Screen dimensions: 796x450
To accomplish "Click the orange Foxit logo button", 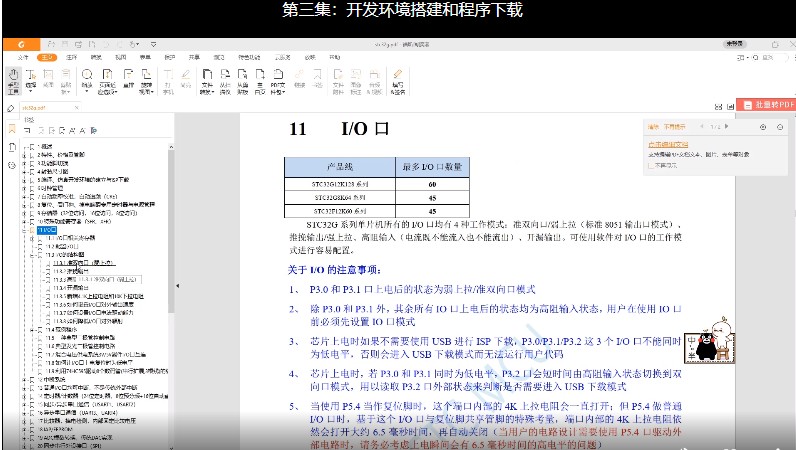I will coord(21,45).
